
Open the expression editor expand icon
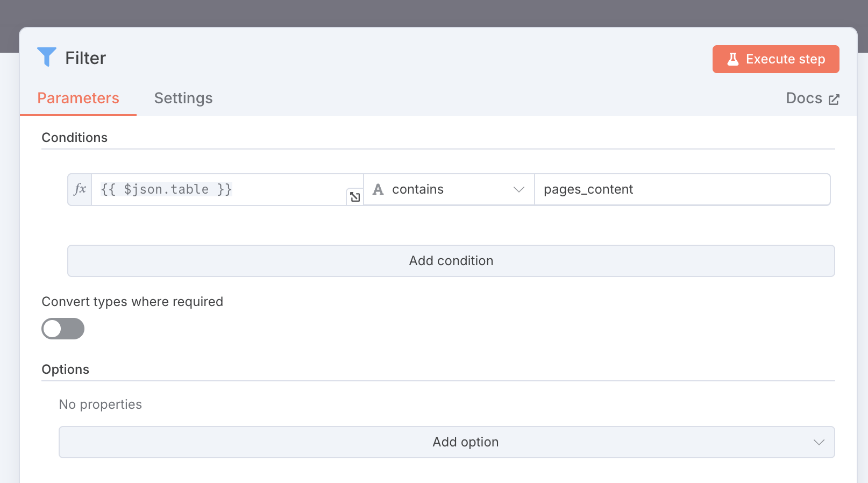[x=355, y=197]
